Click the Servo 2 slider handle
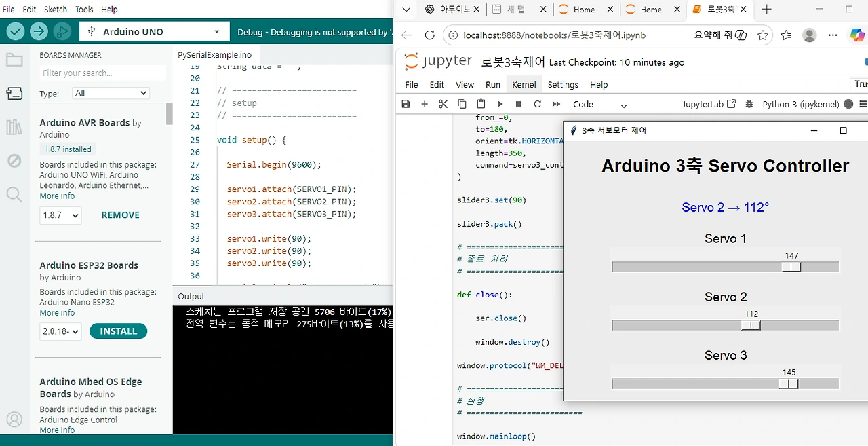Viewport: 868px width, 446px height. (x=751, y=326)
